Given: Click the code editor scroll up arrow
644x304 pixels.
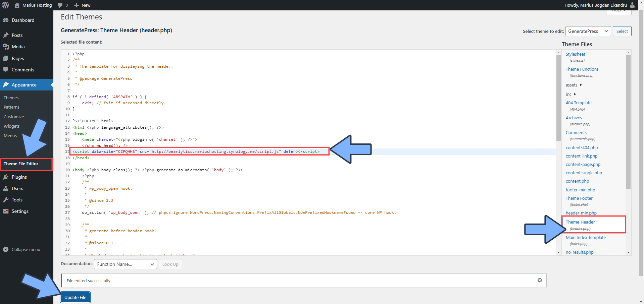Looking at the screenshot, I should pos(558,53).
